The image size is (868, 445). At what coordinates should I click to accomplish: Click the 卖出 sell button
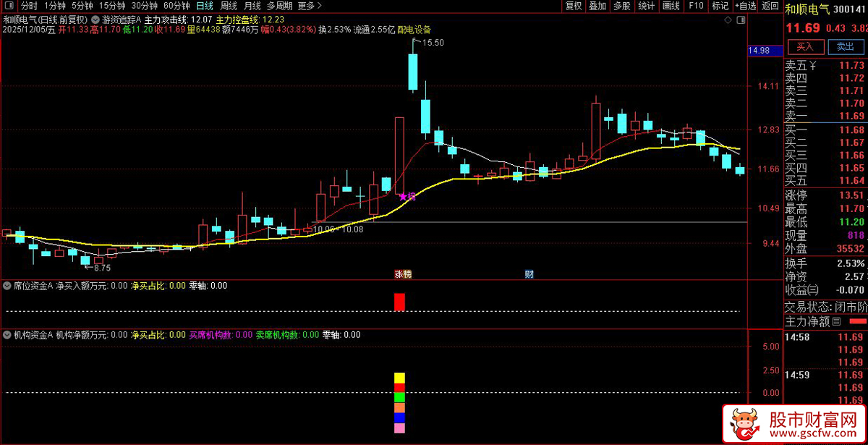click(845, 46)
